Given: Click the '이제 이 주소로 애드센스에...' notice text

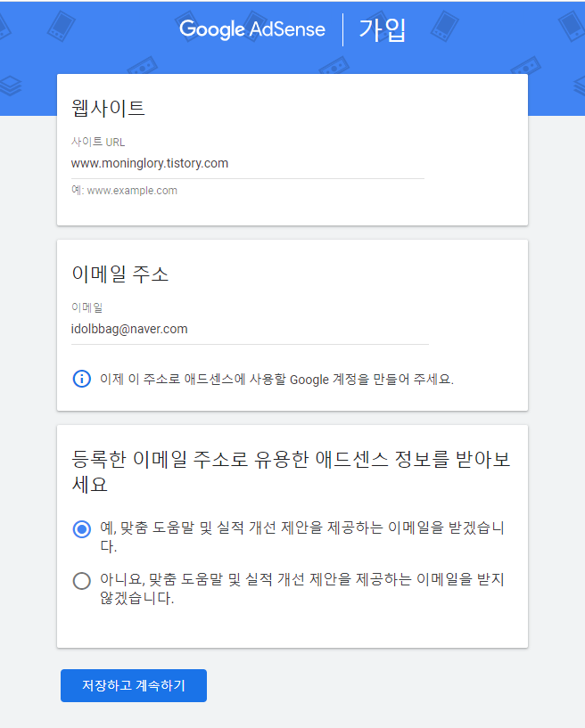Looking at the screenshot, I should coord(276,380).
